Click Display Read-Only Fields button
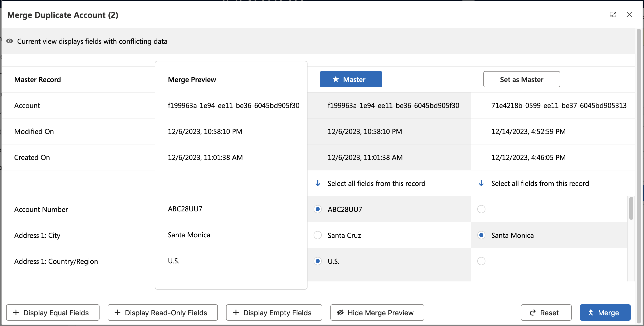This screenshot has width=644, height=326. (x=163, y=313)
